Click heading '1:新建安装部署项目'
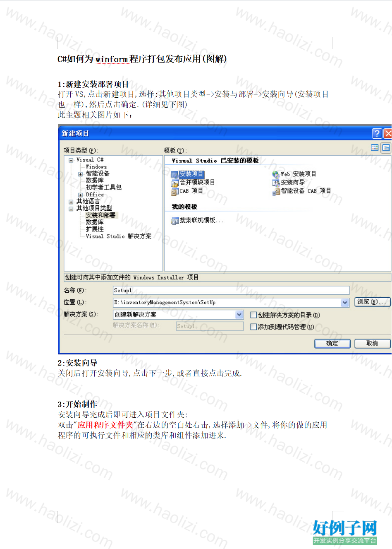 [x=93, y=84]
